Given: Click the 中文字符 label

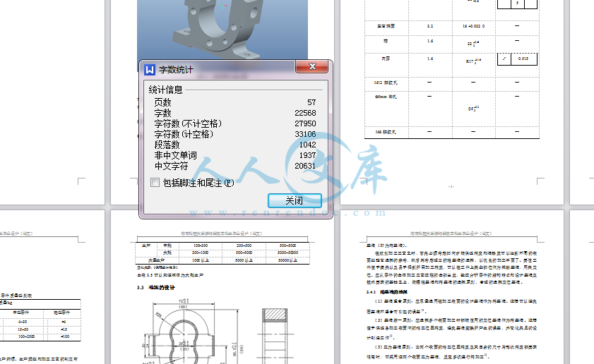Looking at the screenshot, I should click(171, 166).
